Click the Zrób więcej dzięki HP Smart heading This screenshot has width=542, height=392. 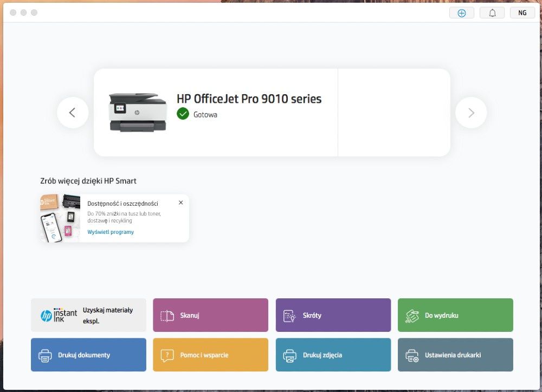click(x=88, y=181)
